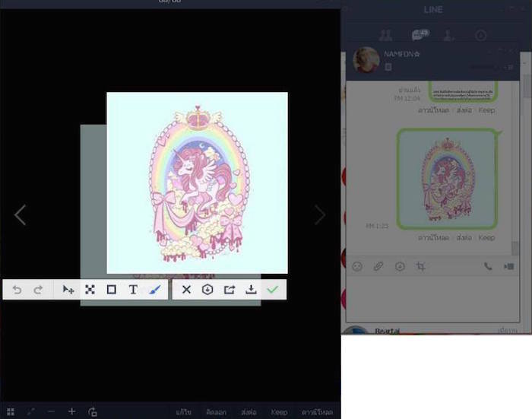This screenshot has height=419, width=532.
Task: Attach a file with the paperclip icon
Action: [378, 267]
